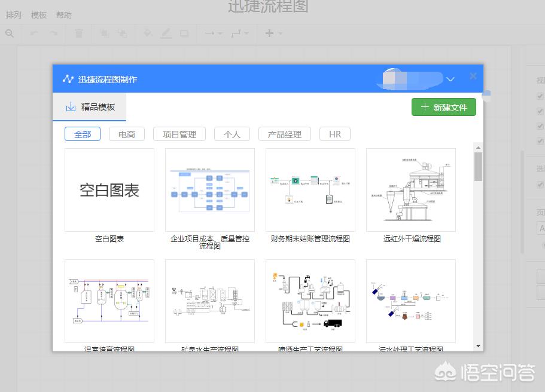
Task: Click the line color pencil icon
Action: tap(166, 33)
